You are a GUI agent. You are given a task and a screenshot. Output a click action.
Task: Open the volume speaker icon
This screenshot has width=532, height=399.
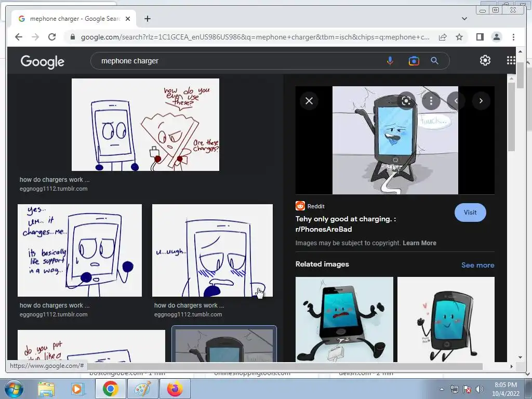[x=480, y=389]
